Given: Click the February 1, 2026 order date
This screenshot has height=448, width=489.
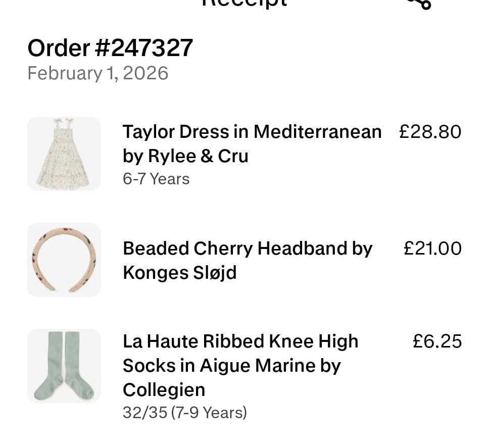Looking at the screenshot, I should coord(97,73).
